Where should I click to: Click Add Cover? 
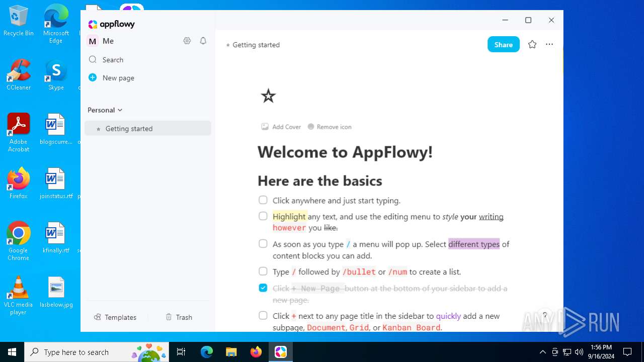(x=281, y=127)
